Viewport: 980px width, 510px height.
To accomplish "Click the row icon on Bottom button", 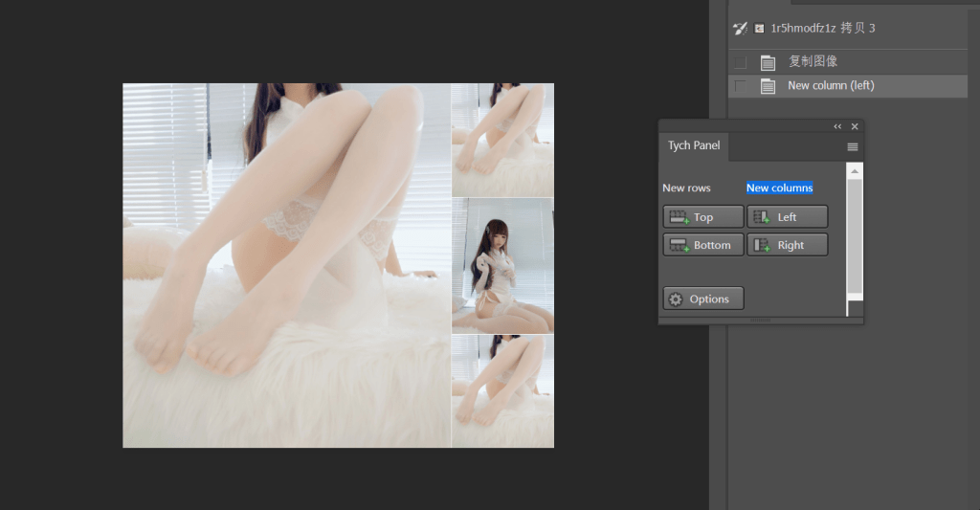I will pos(679,245).
